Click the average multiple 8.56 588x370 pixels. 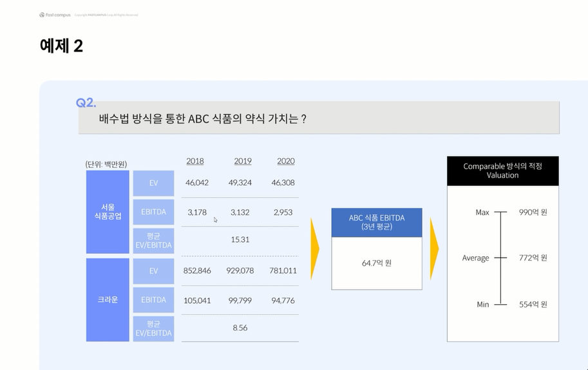click(240, 328)
